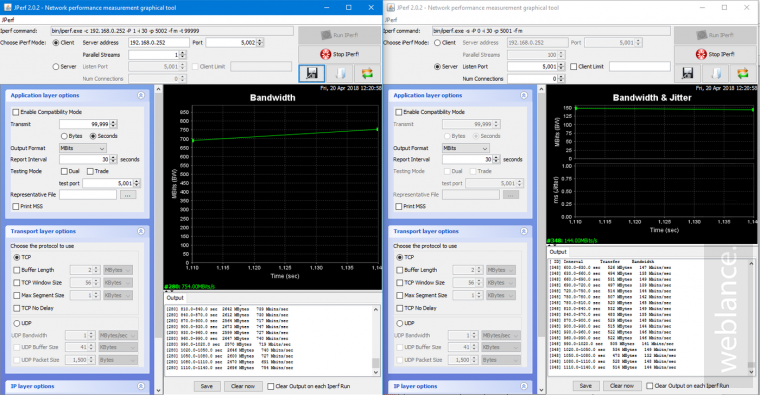Click Listen Port field in right window

coord(533,66)
